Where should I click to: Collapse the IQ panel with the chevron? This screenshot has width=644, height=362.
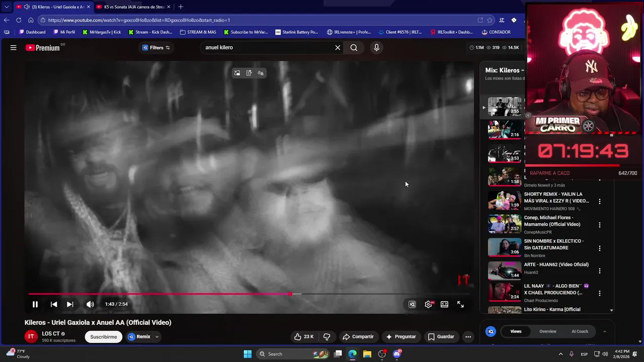(604, 331)
